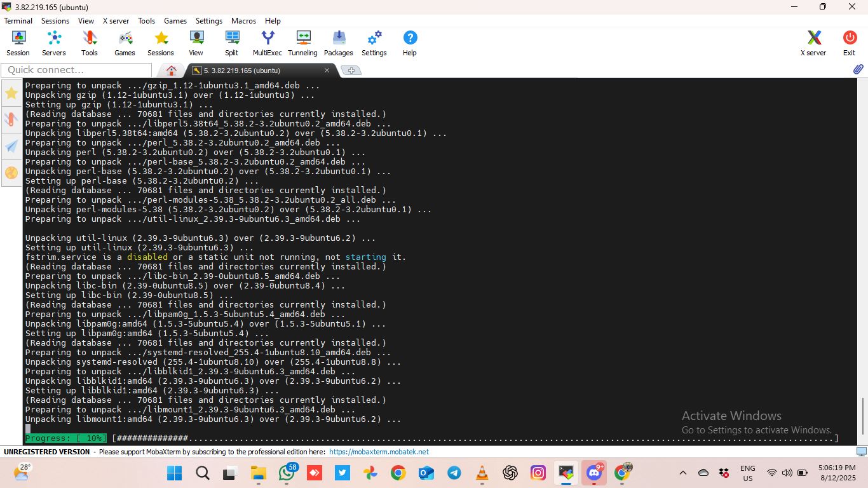
Task: Open the Macros menu
Action: click(x=243, y=21)
